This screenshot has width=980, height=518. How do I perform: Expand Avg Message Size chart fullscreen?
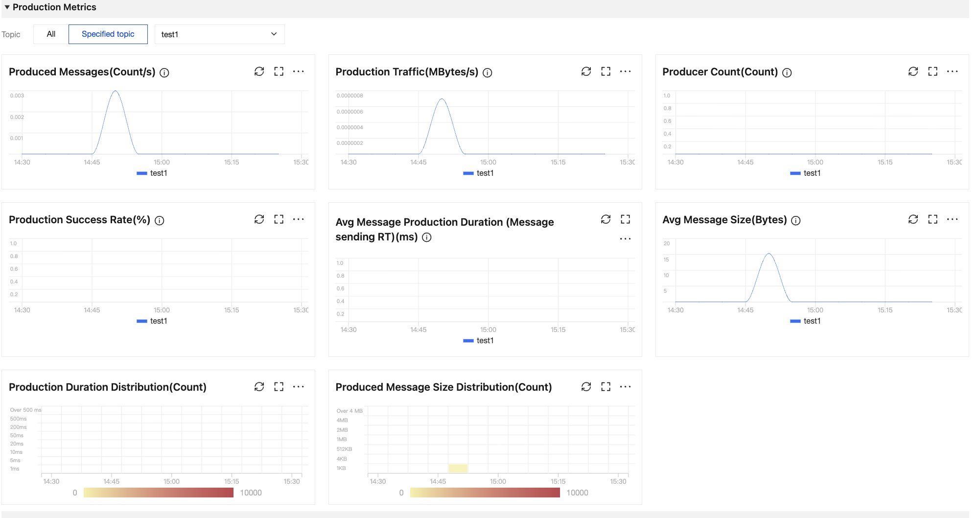click(933, 219)
